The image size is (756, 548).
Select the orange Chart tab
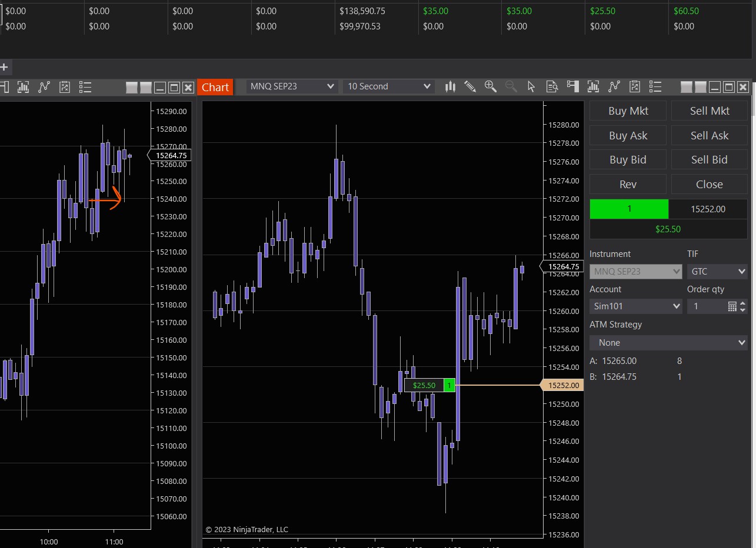click(215, 87)
